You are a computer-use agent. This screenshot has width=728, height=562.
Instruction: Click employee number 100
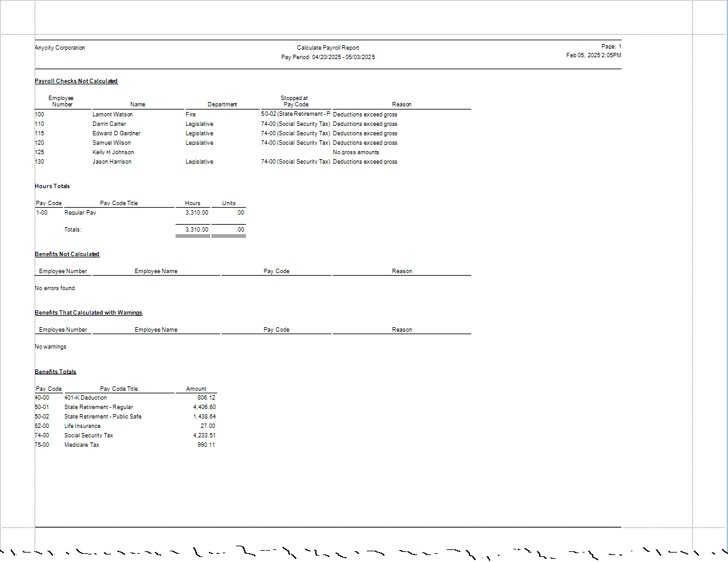[40, 115]
